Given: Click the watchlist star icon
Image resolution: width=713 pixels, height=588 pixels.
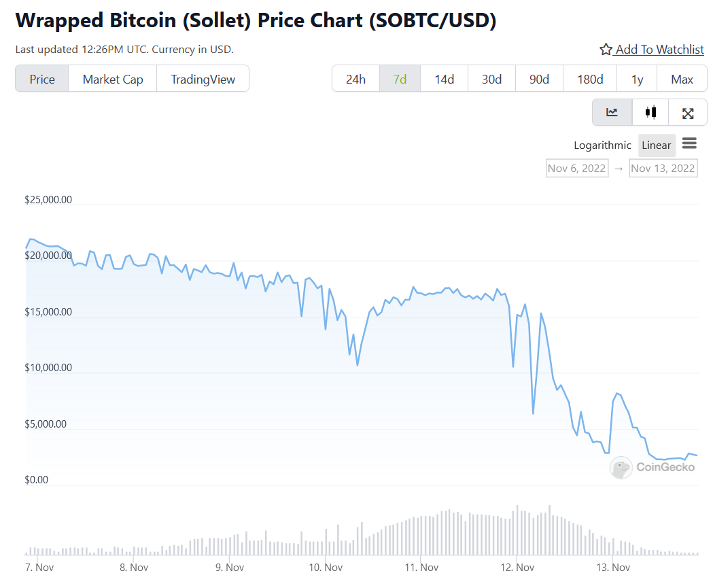Looking at the screenshot, I should coord(606,50).
